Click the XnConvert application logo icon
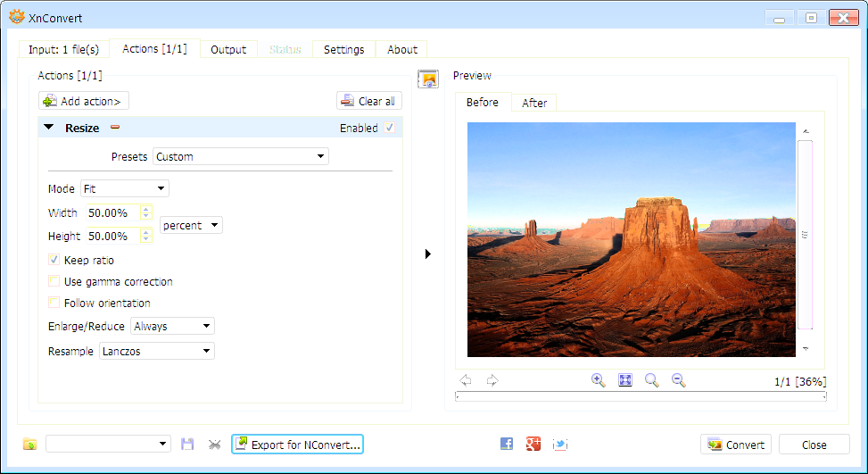868x474 pixels. 17,18
